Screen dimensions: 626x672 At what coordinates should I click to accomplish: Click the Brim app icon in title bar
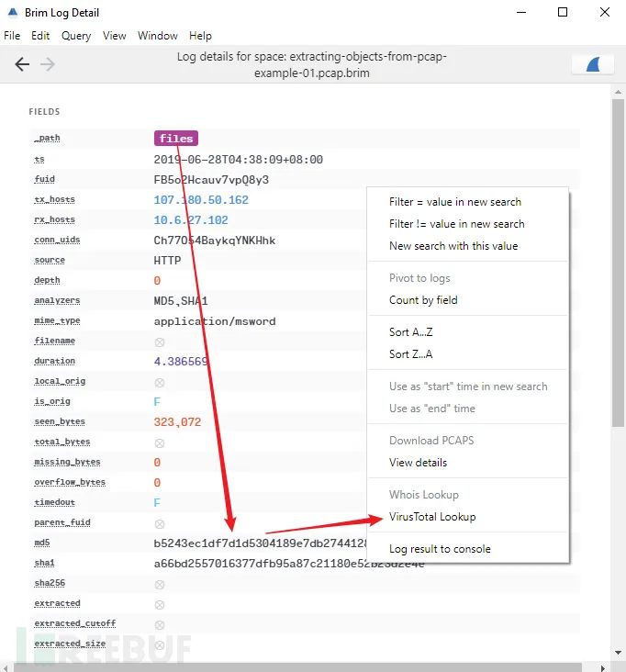click(x=13, y=13)
